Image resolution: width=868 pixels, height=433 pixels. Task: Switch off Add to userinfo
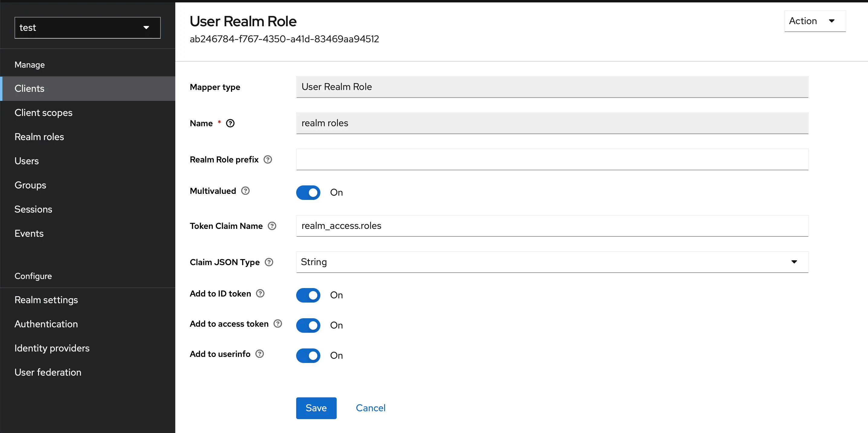[308, 356]
